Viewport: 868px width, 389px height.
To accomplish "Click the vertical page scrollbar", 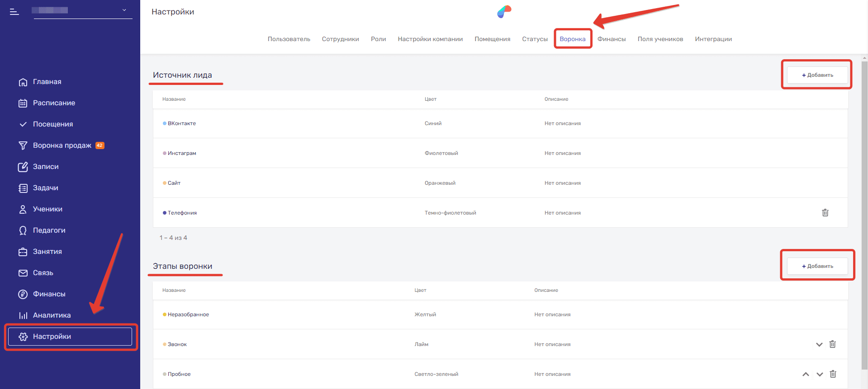I will click(x=864, y=203).
